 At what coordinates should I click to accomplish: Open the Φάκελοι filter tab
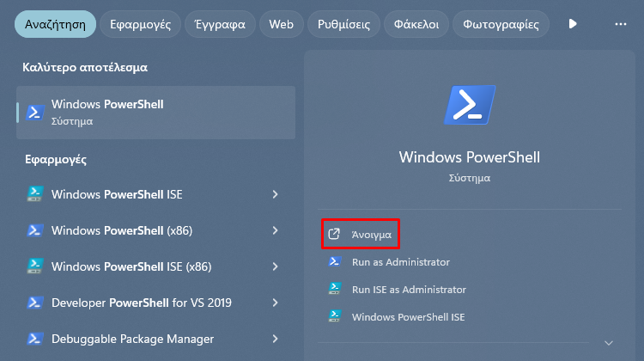416,24
